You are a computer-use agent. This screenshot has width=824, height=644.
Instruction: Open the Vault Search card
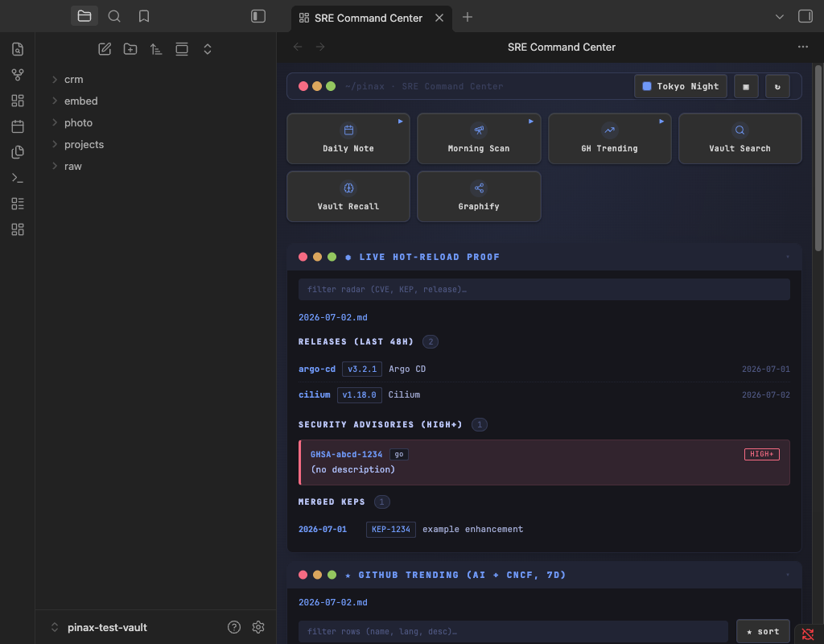click(x=740, y=138)
